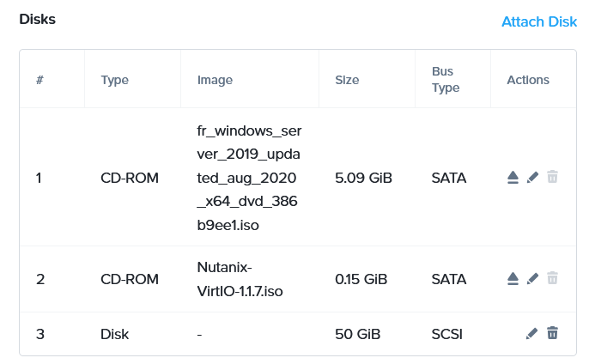Click the Type column header
Image resolution: width=595 pixels, height=364 pixels.
(x=114, y=80)
